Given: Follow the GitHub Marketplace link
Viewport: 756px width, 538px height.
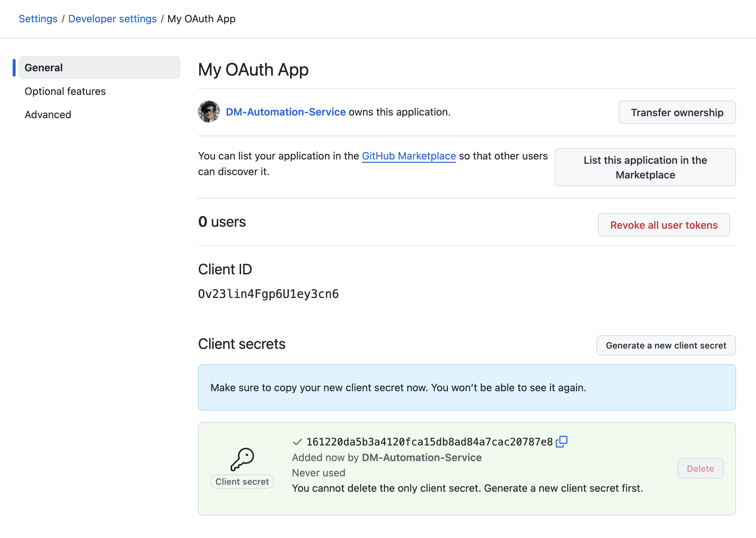Looking at the screenshot, I should pyautogui.click(x=409, y=156).
